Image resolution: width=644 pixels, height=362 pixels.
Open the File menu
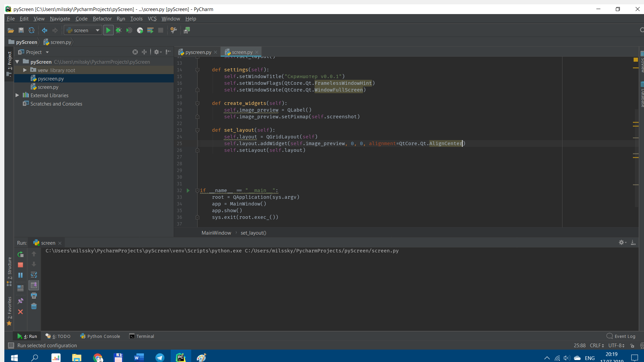pos(11,19)
